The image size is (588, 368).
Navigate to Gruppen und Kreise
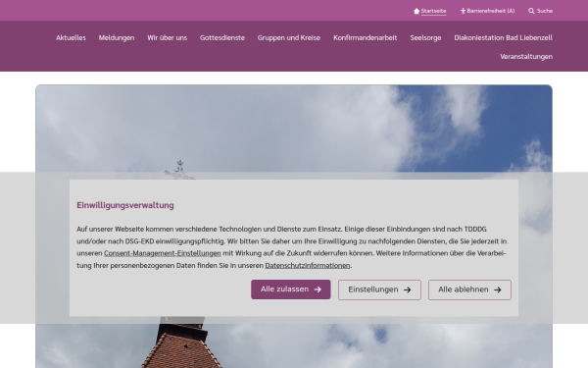tap(289, 37)
